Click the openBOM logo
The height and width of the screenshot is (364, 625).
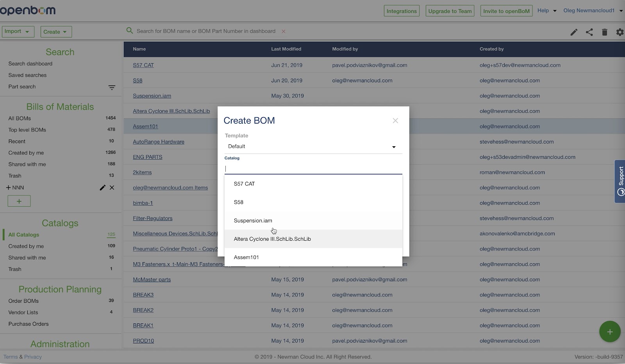pyautogui.click(x=28, y=11)
